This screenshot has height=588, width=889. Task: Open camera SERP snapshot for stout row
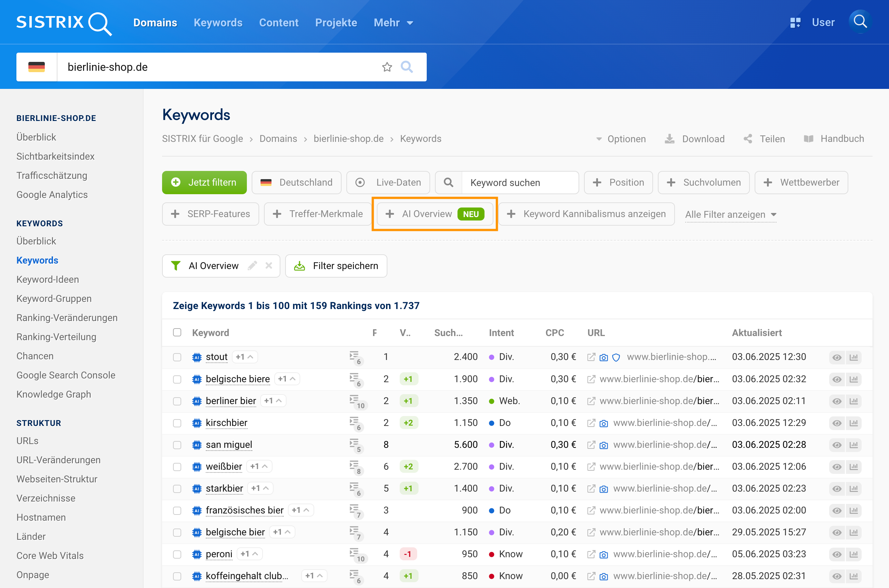(603, 357)
